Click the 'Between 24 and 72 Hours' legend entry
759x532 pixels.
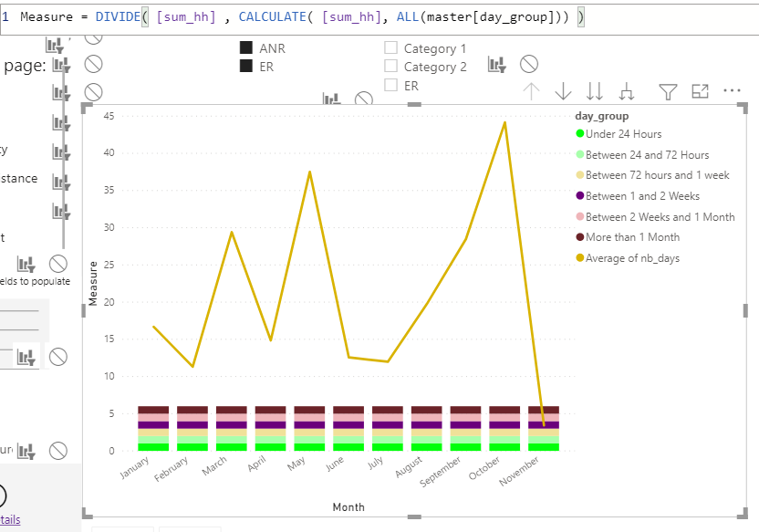pos(642,155)
